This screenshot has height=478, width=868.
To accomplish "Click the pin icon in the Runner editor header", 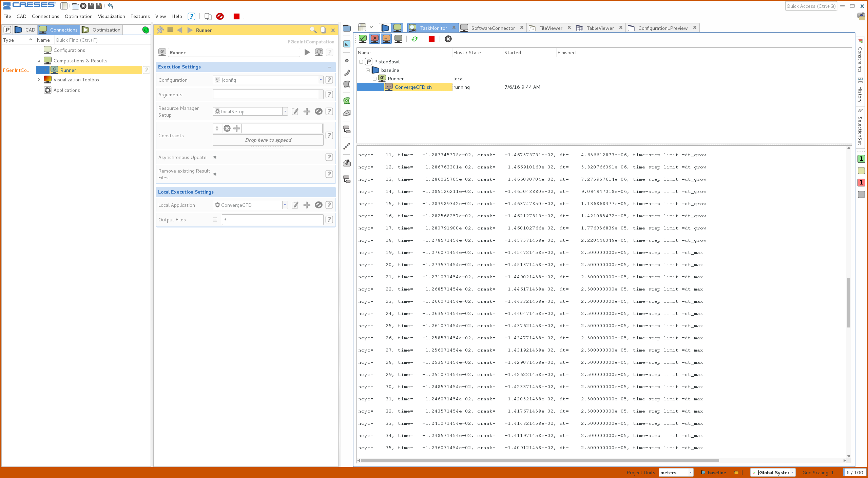I will tap(160, 30).
